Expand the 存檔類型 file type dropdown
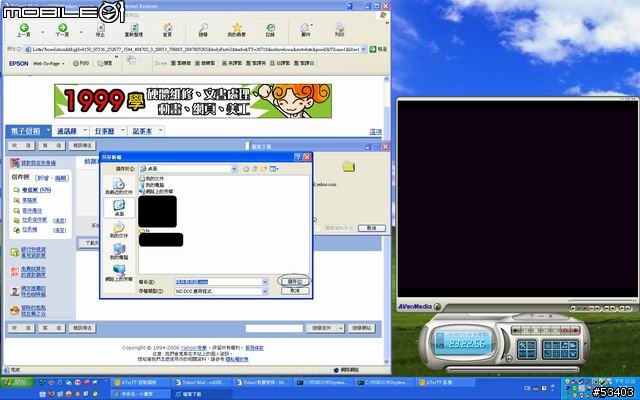640x400 pixels. (264, 291)
